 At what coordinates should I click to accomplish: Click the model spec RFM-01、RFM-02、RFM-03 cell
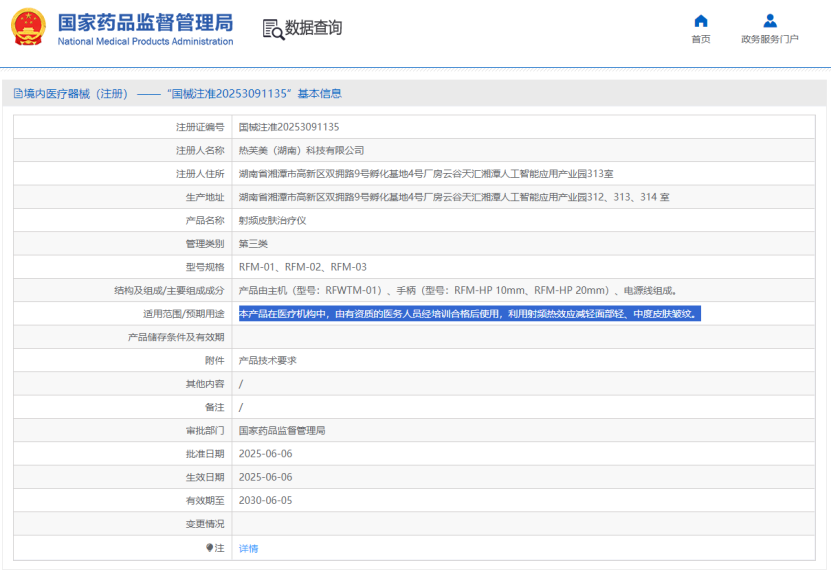(302, 267)
